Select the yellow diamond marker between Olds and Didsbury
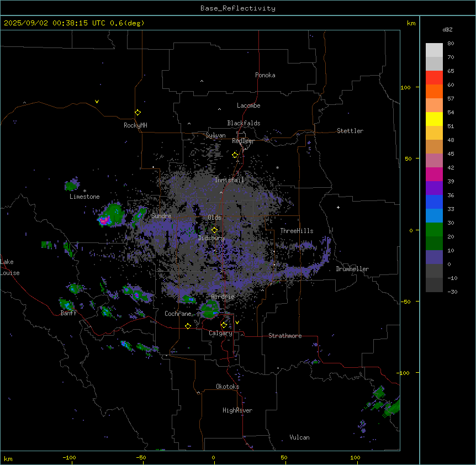The height and width of the screenshot is (465, 476). click(214, 230)
